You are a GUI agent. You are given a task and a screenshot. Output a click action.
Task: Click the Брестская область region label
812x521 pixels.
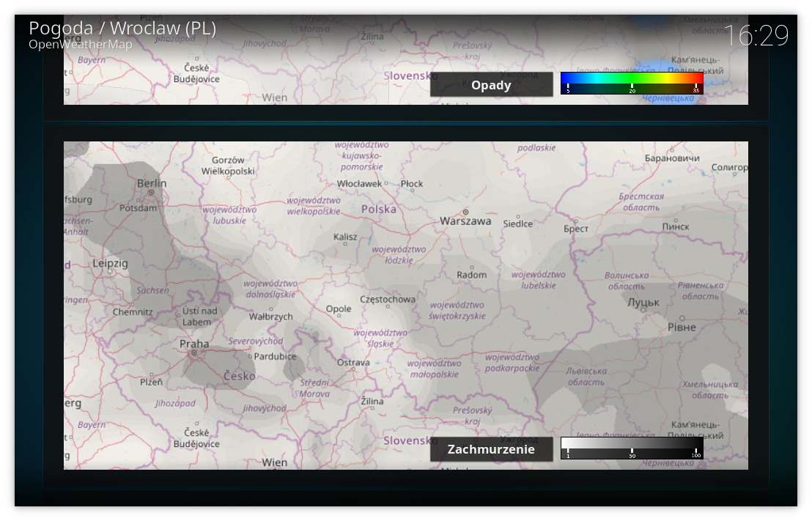click(641, 202)
